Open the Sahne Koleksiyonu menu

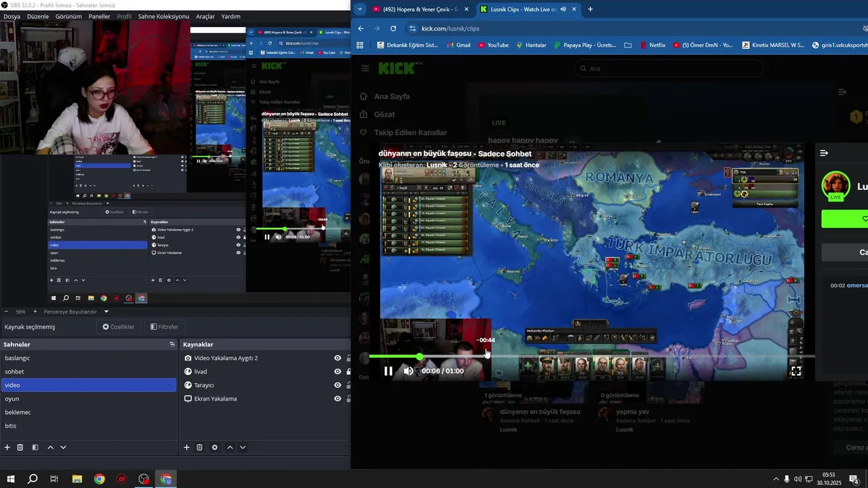point(163,16)
